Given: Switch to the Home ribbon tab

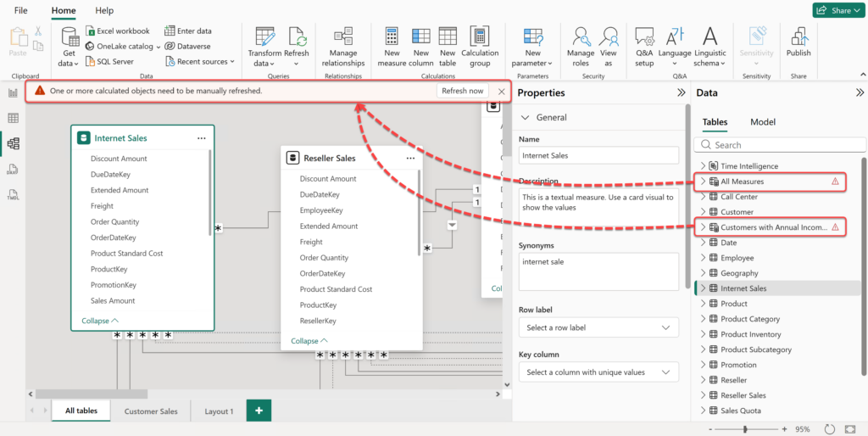Looking at the screenshot, I should tap(64, 10).
